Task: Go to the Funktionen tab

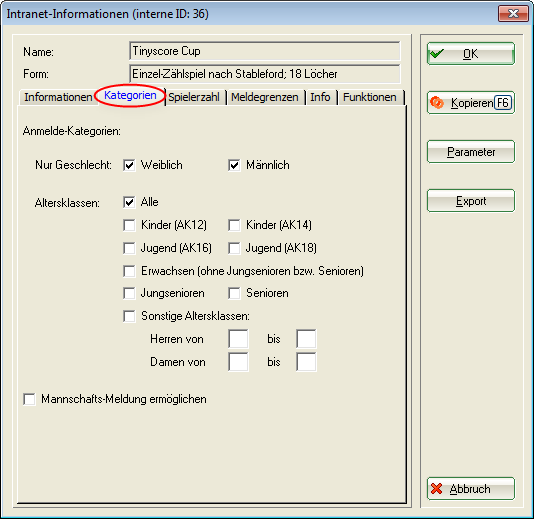Action: (x=370, y=97)
